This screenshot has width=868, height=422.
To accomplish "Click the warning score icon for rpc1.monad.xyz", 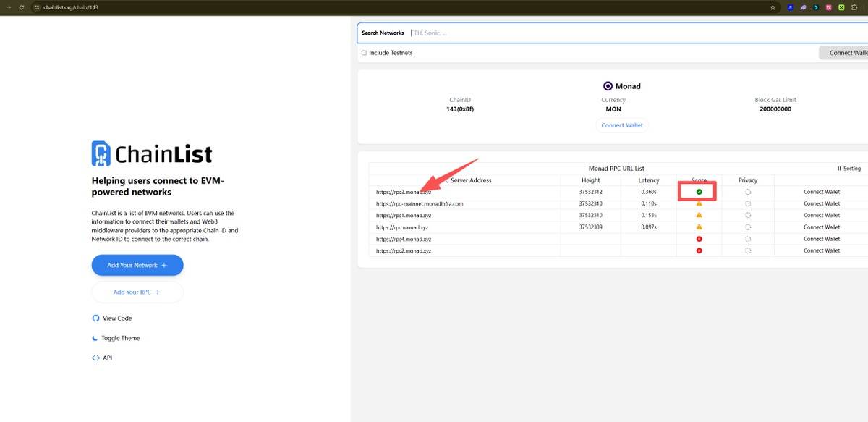I will pos(699,215).
